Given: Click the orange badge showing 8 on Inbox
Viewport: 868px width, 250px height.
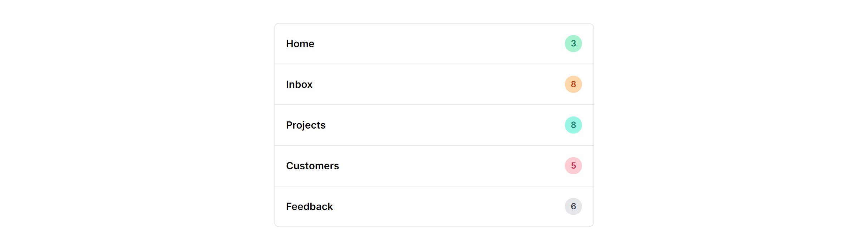Looking at the screenshot, I should (x=573, y=84).
